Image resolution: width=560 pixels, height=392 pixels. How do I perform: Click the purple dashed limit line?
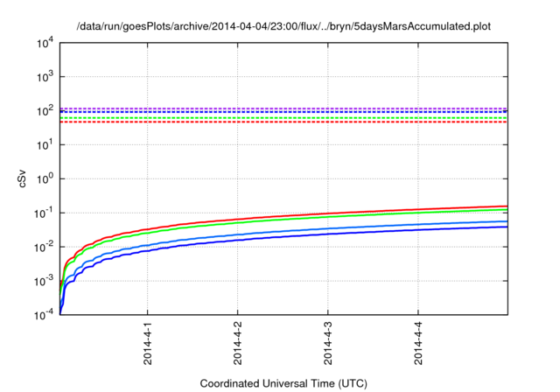click(283, 108)
